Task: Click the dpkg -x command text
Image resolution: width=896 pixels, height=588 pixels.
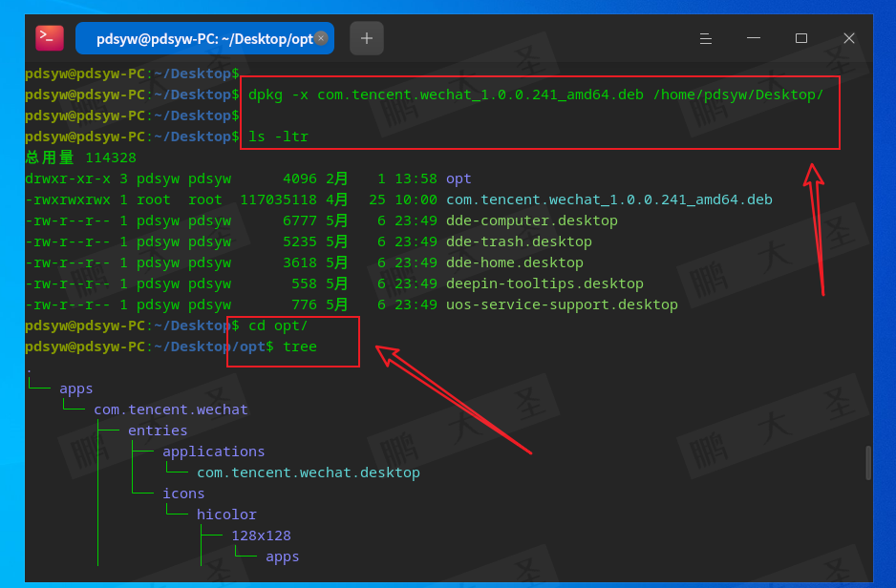Action: tap(536, 94)
